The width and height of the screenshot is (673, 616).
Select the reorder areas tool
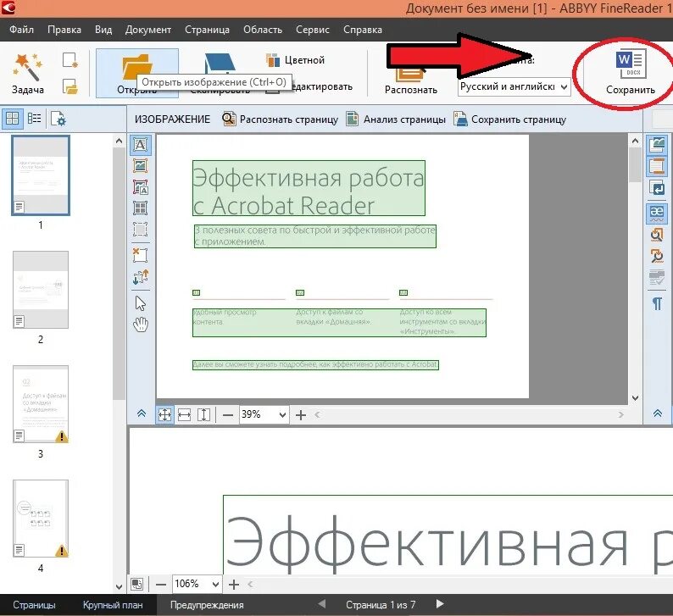(x=141, y=277)
